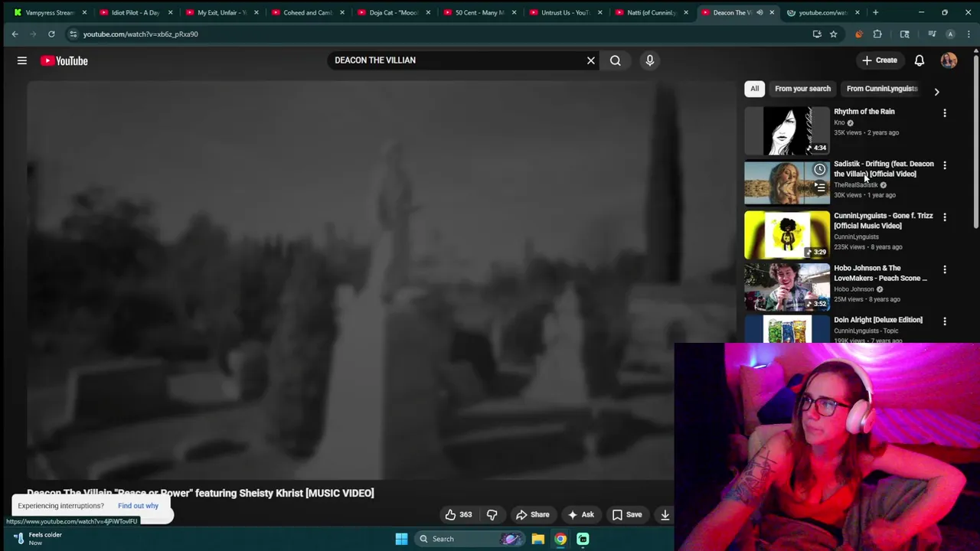Switch to the Natti (of CunninLynguists) tab
This screenshot has width=980, height=551.
[650, 12]
